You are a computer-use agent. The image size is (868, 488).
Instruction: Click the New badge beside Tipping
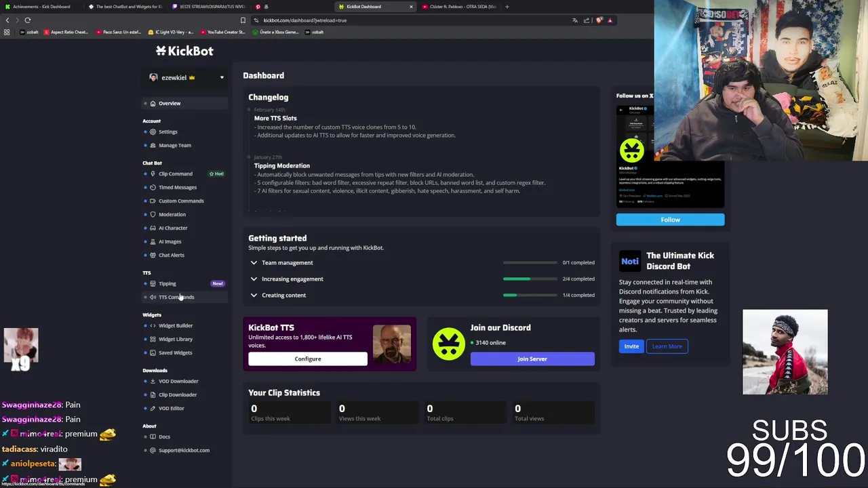[x=217, y=284]
